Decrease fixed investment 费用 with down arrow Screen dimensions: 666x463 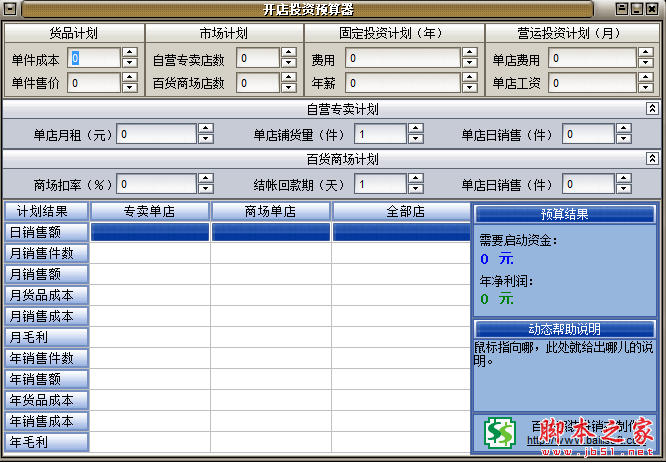tap(470, 63)
